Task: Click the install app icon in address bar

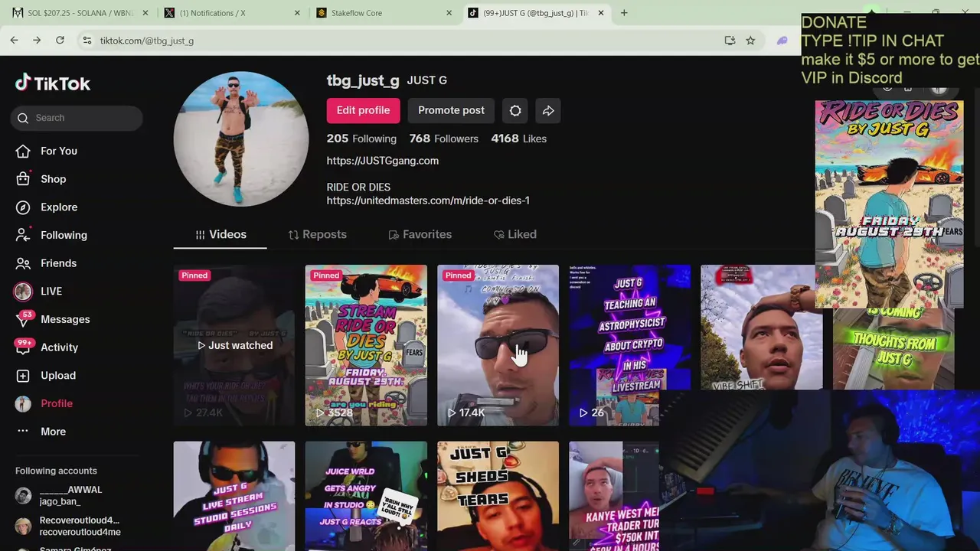Action: point(730,41)
